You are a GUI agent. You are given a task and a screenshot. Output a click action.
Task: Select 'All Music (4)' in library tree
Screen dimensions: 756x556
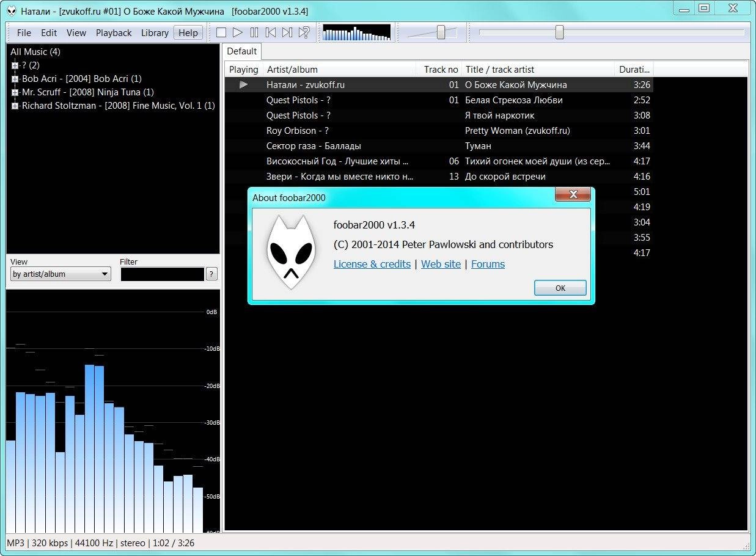[35, 52]
